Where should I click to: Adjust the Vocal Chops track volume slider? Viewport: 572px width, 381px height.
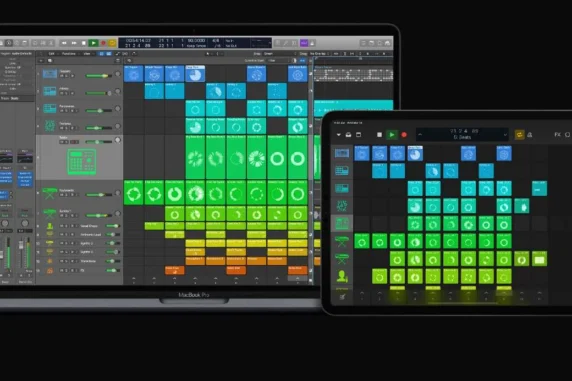(113, 226)
